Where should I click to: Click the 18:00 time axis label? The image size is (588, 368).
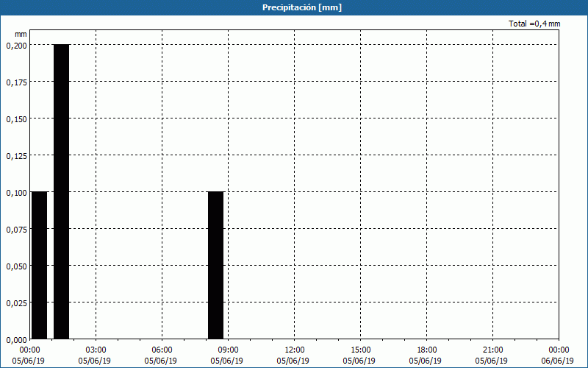click(427, 350)
